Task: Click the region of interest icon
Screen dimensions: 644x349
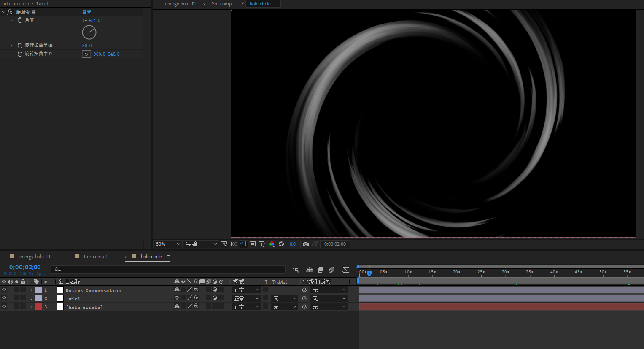Action: 253,244
